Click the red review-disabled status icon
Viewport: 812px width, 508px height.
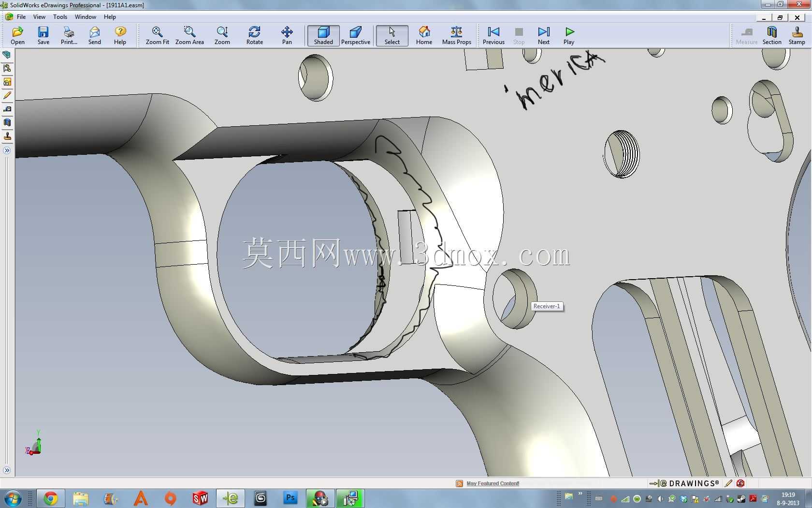[740, 483]
